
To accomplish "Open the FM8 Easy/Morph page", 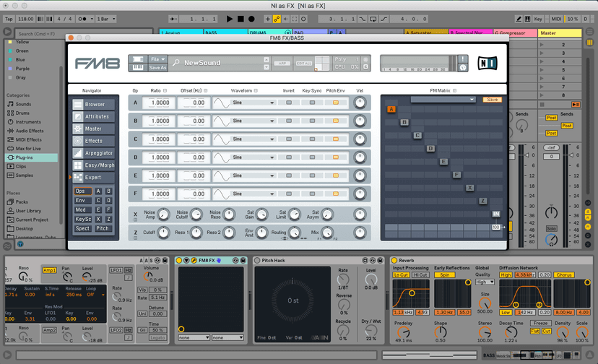I will (x=93, y=165).
